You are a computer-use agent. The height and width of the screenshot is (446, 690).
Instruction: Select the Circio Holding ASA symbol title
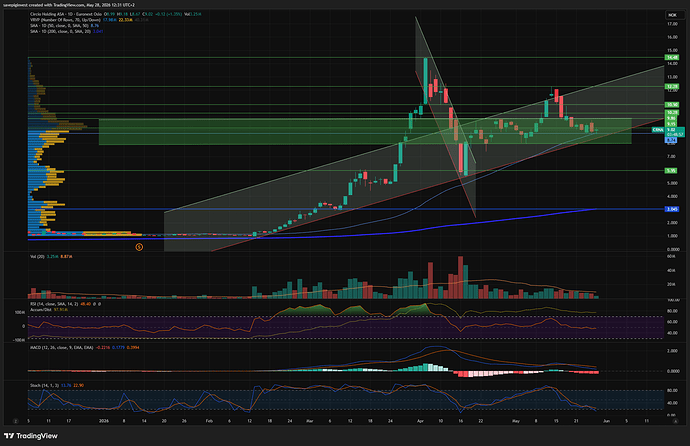pos(66,14)
